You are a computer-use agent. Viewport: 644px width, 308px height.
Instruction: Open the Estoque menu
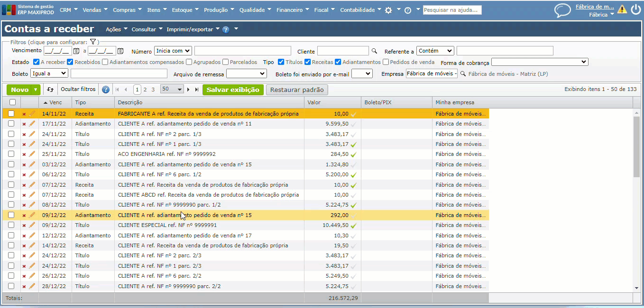click(x=185, y=10)
